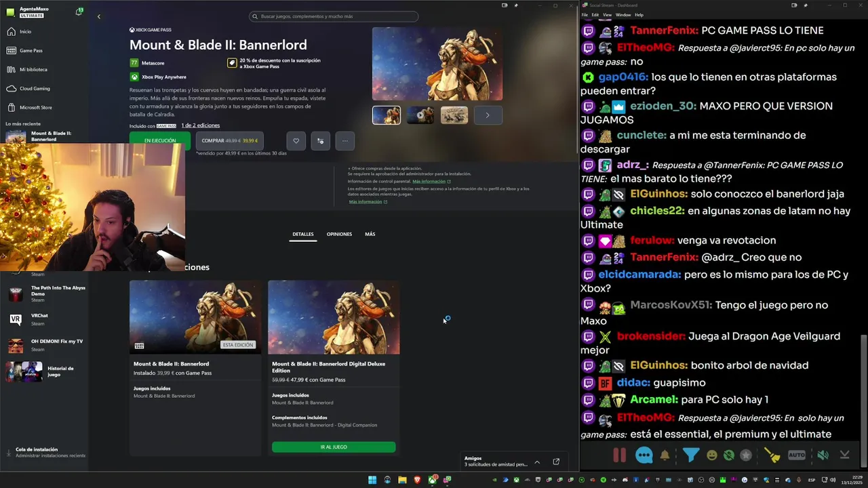This screenshot has width=868, height=488.
Task: Go back with the arrow button
Action: pos(98,16)
